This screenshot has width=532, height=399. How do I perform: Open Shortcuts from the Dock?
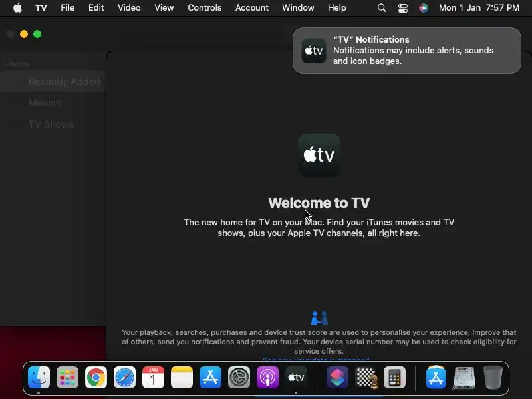tap(337, 377)
